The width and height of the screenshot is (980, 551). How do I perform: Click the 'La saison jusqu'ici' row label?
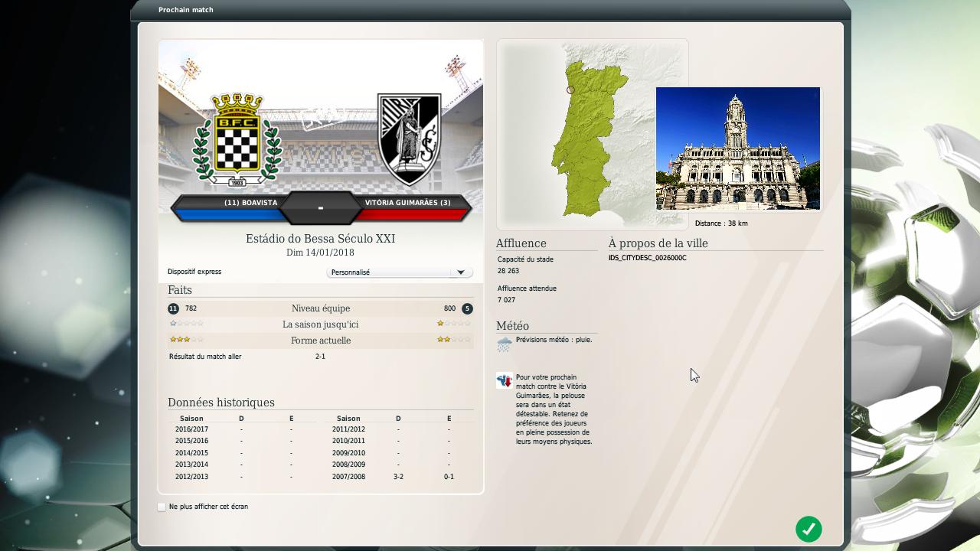pos(321,324)
